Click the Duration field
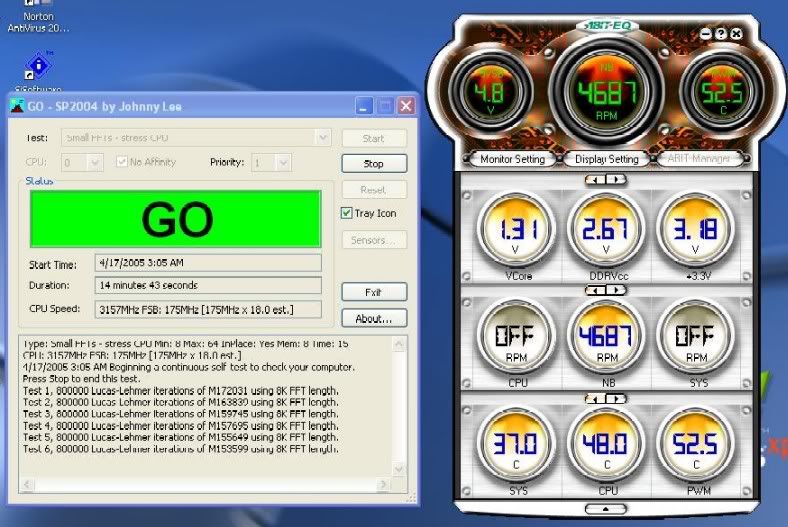Viewport: 788px width, 527px height. pyautogui.click(x=208, y=285)
